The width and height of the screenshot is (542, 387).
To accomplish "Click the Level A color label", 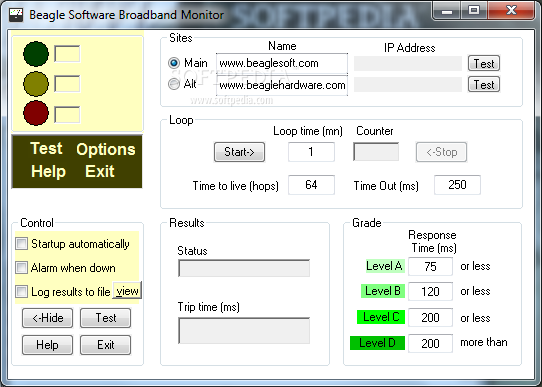I will (x=385, y=266).
